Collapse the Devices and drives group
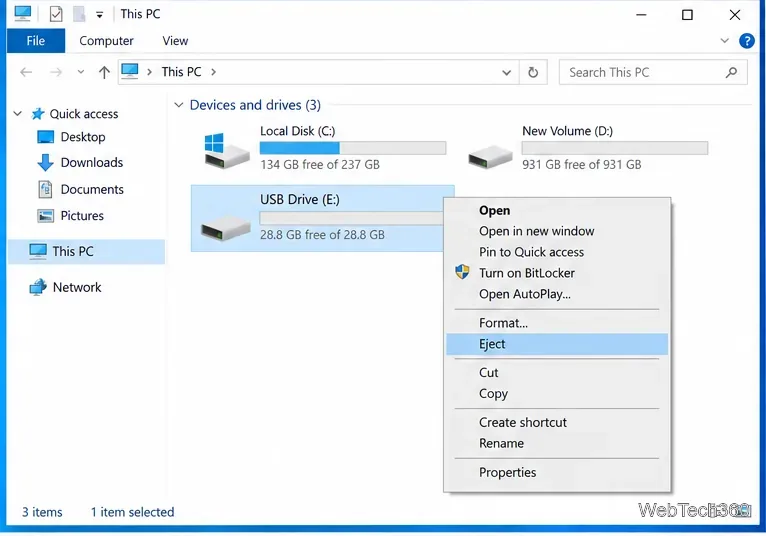The height and width of the screenshot is (536, 766). [179, 105]
